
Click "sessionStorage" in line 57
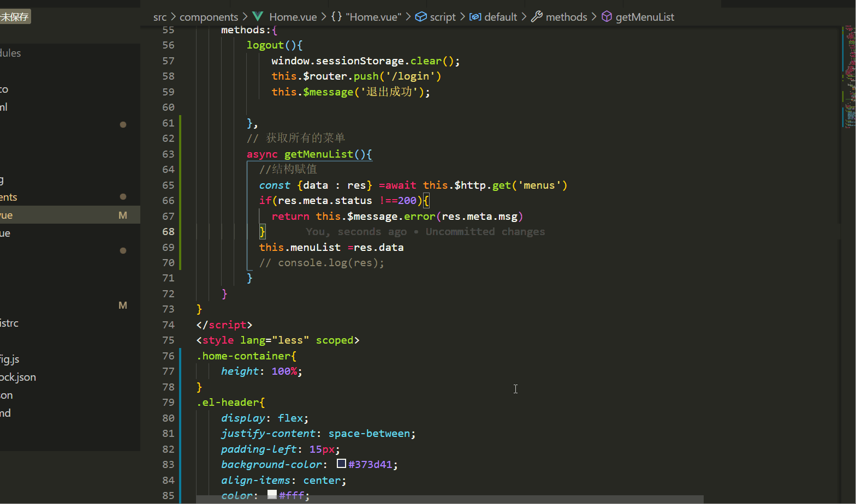[x=360, y=61]
